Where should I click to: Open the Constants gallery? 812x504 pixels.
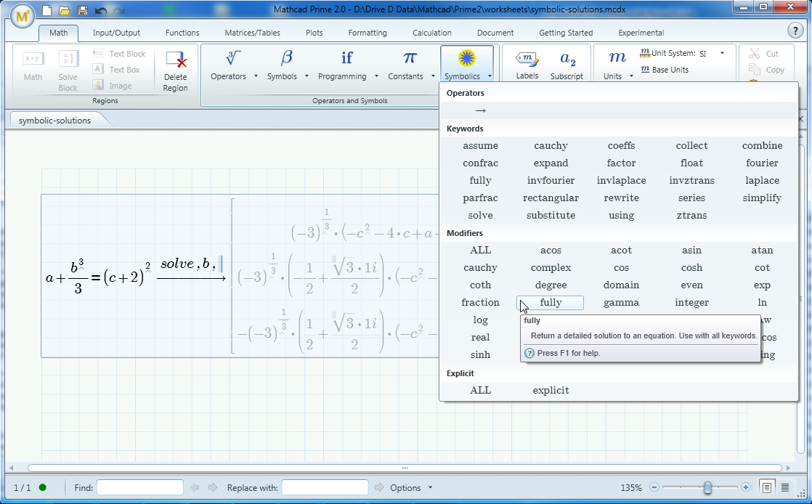(x=405, y=65)
